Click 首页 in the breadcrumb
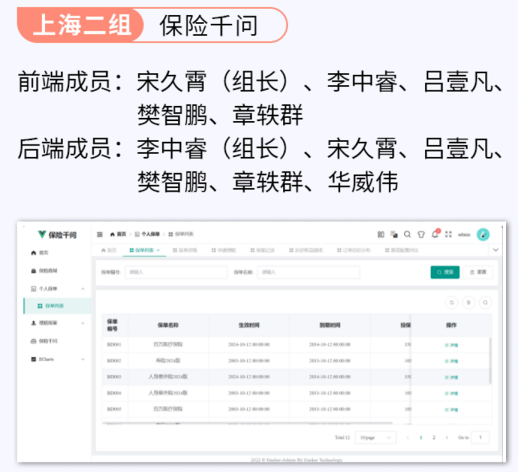This screenshot has width=518, height=473. [118, 234]
